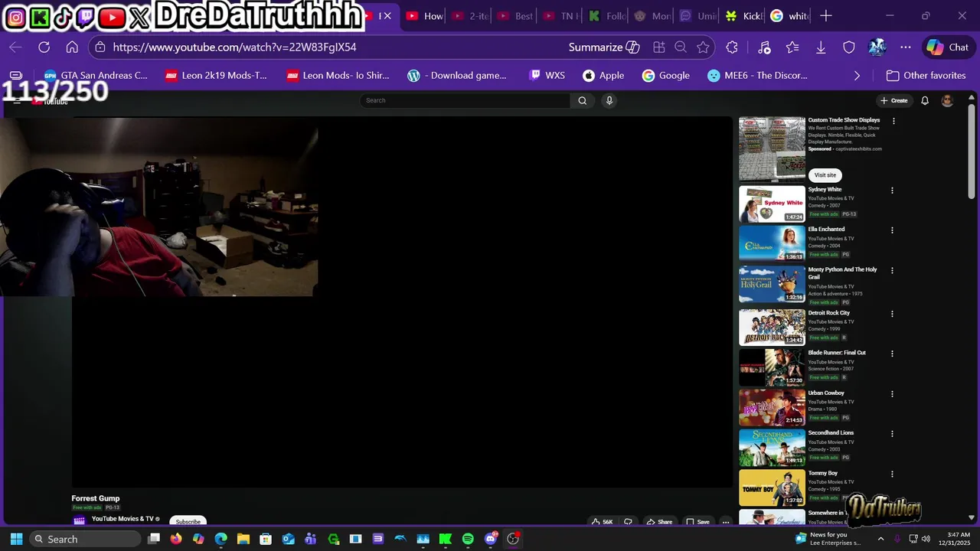Open the browser essentials shield icon
Viewport: 980px width, 551px height.
click(x=849, y=47)
